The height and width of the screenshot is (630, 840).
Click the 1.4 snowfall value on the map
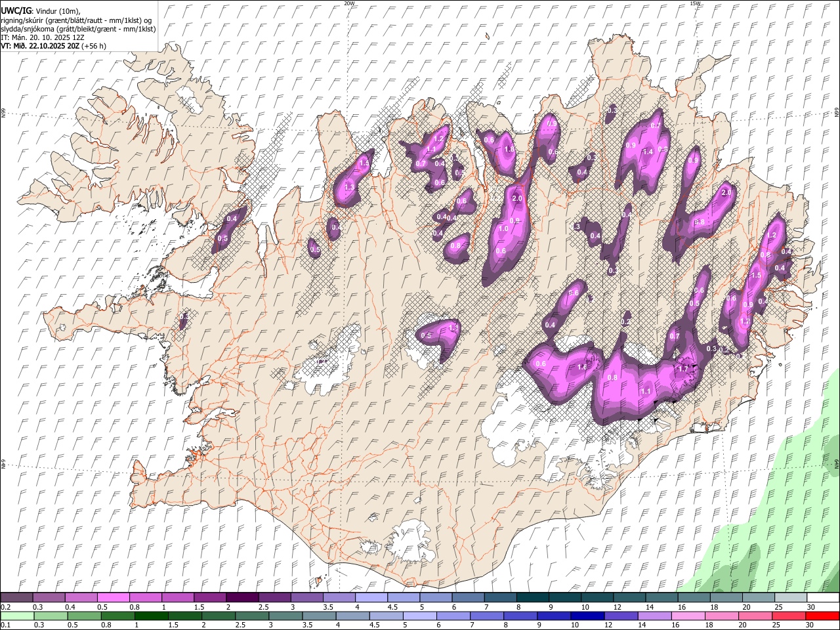click(648, 152)
